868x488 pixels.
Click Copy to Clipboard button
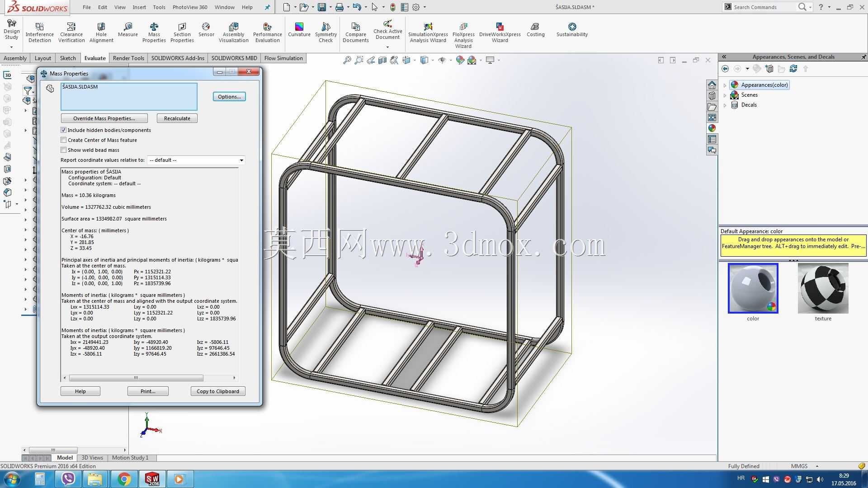tap(218, 391)
